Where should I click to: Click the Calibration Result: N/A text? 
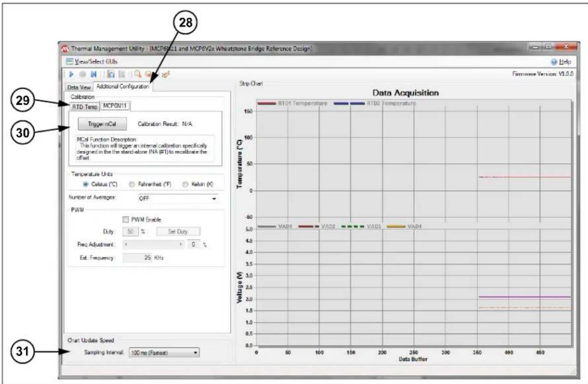click(x=165, y=124)
